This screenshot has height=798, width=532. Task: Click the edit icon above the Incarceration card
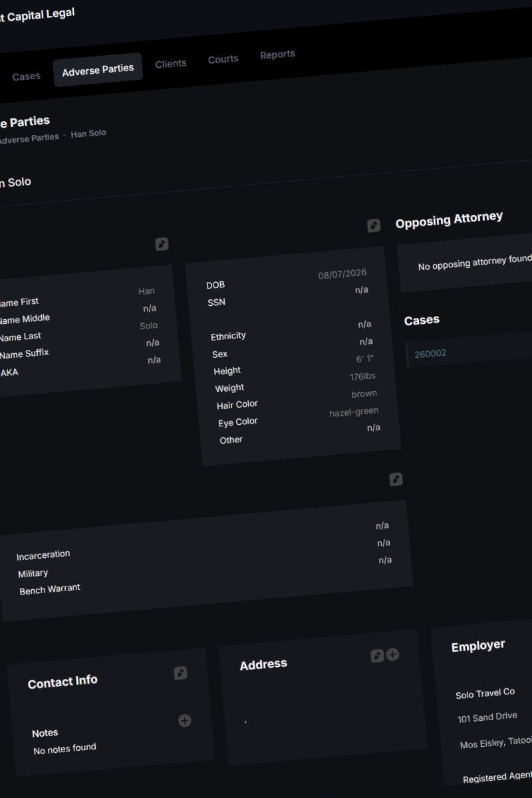click(396, 479)
